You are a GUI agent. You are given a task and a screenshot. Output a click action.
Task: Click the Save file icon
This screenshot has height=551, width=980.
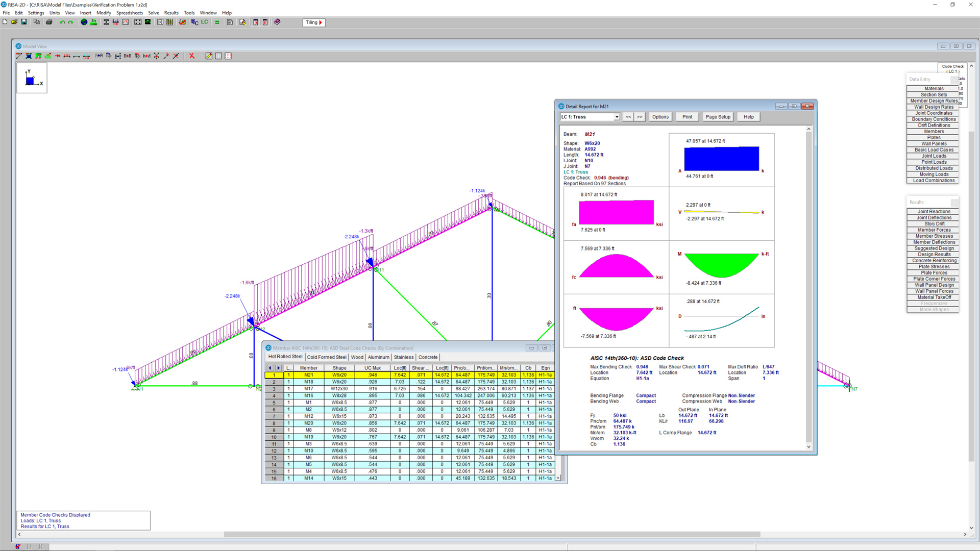(x=23, y=22)
